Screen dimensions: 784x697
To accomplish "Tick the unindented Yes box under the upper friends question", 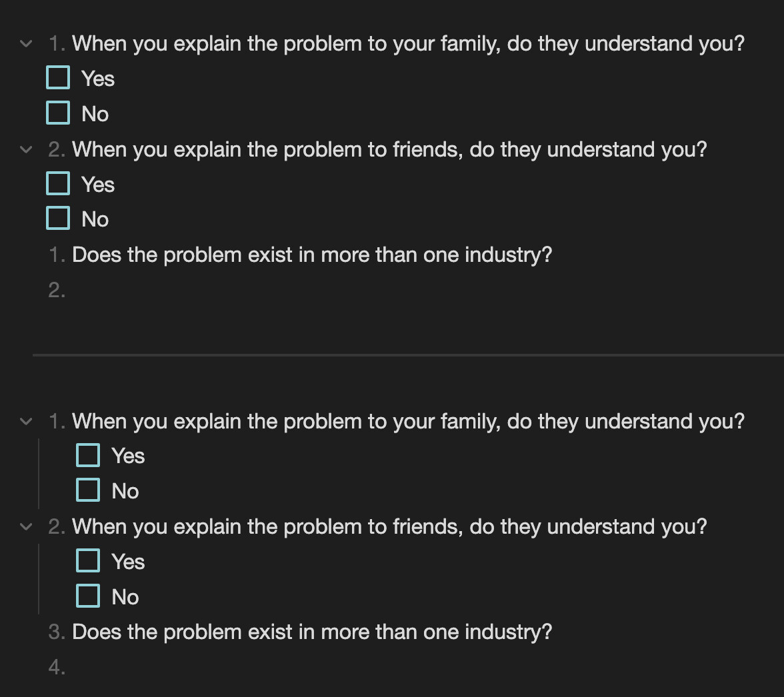I will (x=58, y=183).
